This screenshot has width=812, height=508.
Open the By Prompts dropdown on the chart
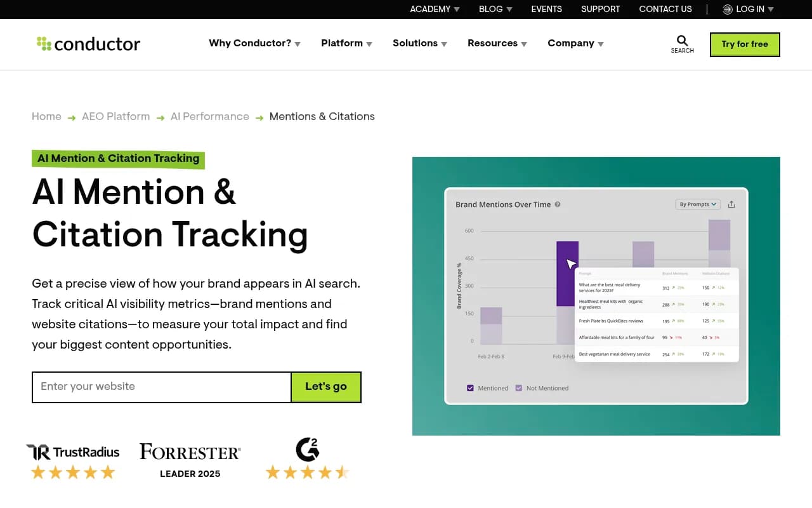point(697,204)
